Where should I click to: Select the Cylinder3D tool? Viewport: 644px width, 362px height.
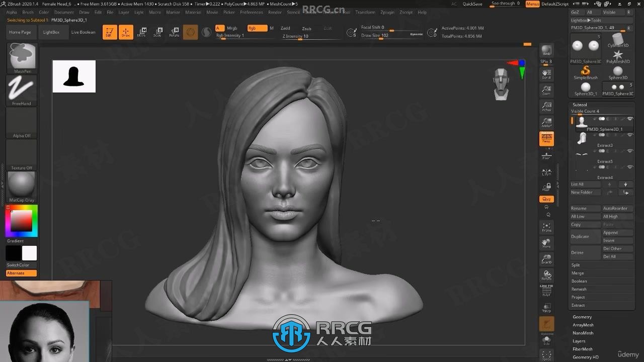click(618, 40)
